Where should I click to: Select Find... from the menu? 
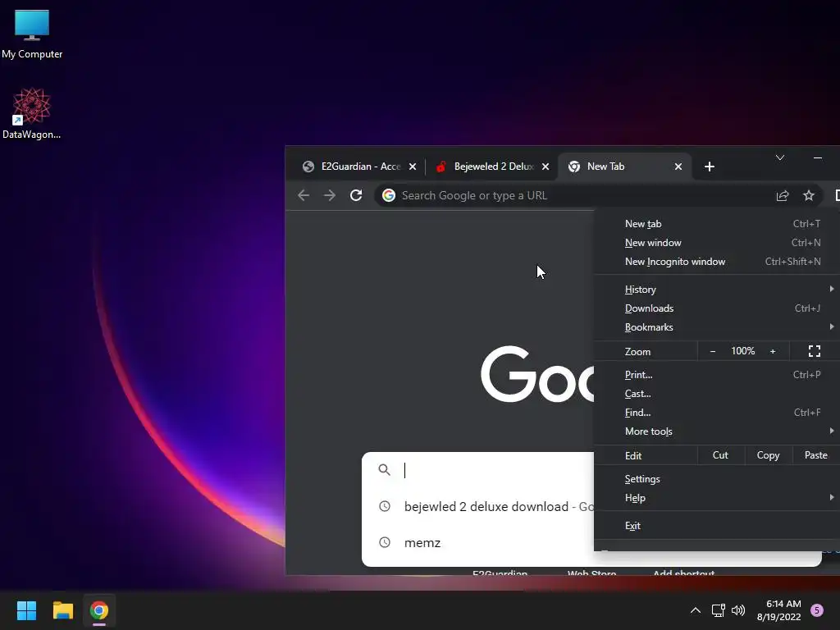(x=718, y=413)
